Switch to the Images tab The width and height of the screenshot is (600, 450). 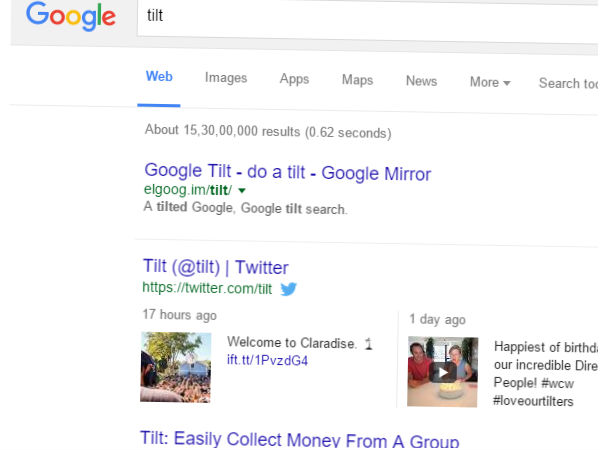pyautogui.click(x=226, y=78)
